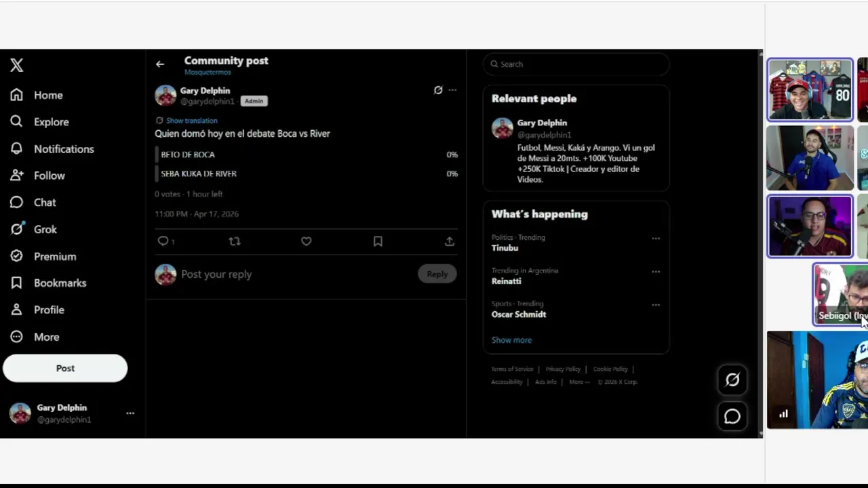The height and width of the screenshot is (488, 868).
Task: Open Gary Delphin's name on the post
Action: (x=205, y=90)
